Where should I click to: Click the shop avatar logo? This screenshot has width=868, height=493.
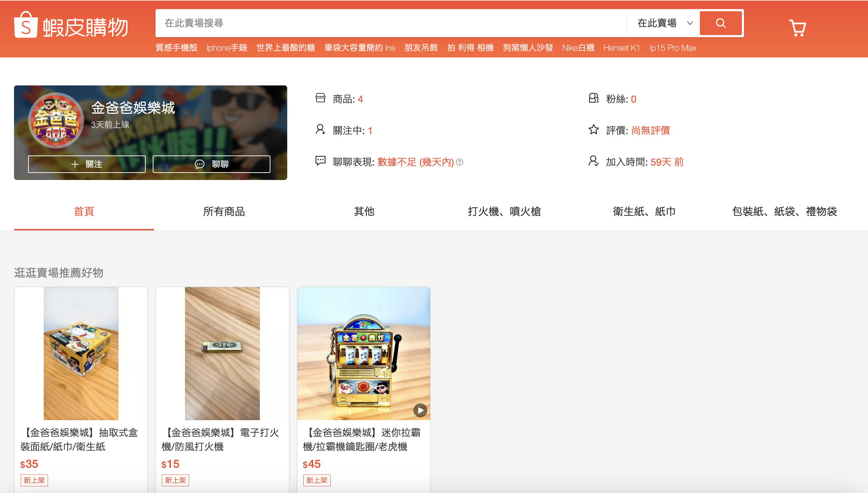pyautogui.click(x=56, y=120)
